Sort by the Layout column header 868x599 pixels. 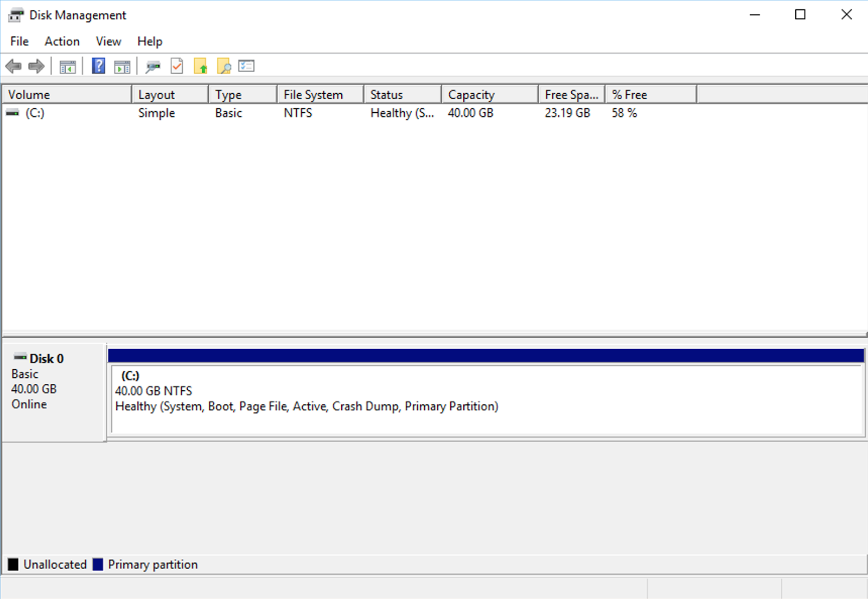170,94
